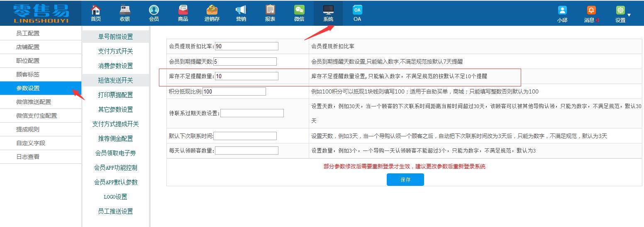Select 微信支付宝配置 in left sidebar

tap(41, 116)
